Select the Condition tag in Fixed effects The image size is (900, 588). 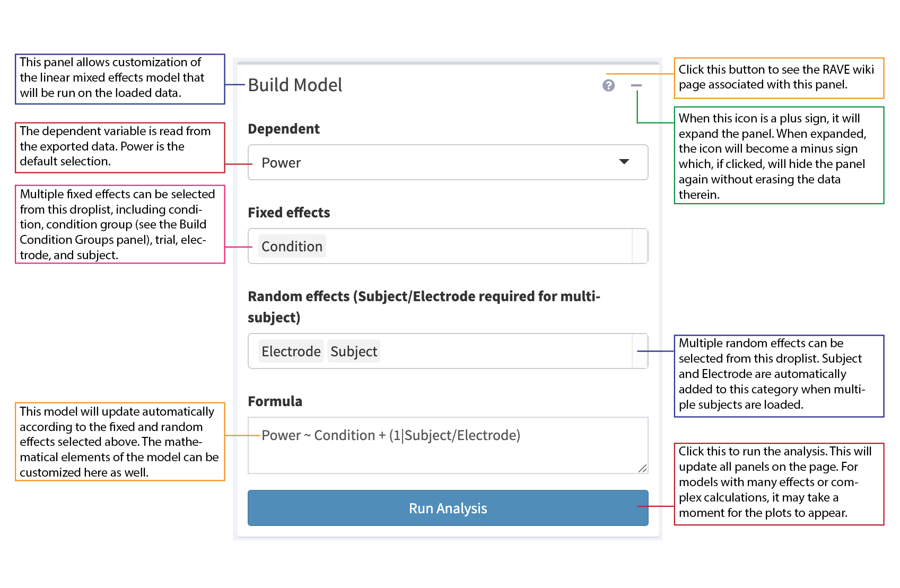point(292,247)
